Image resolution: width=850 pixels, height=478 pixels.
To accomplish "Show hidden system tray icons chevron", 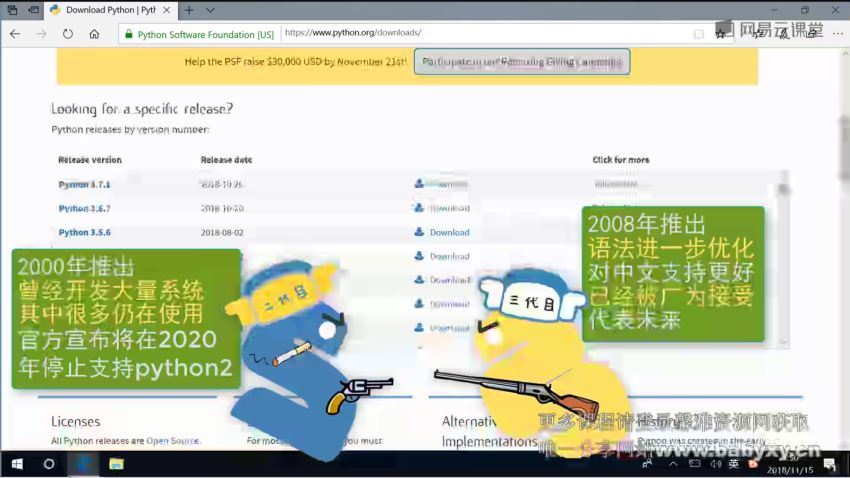I will pos(673,464).
